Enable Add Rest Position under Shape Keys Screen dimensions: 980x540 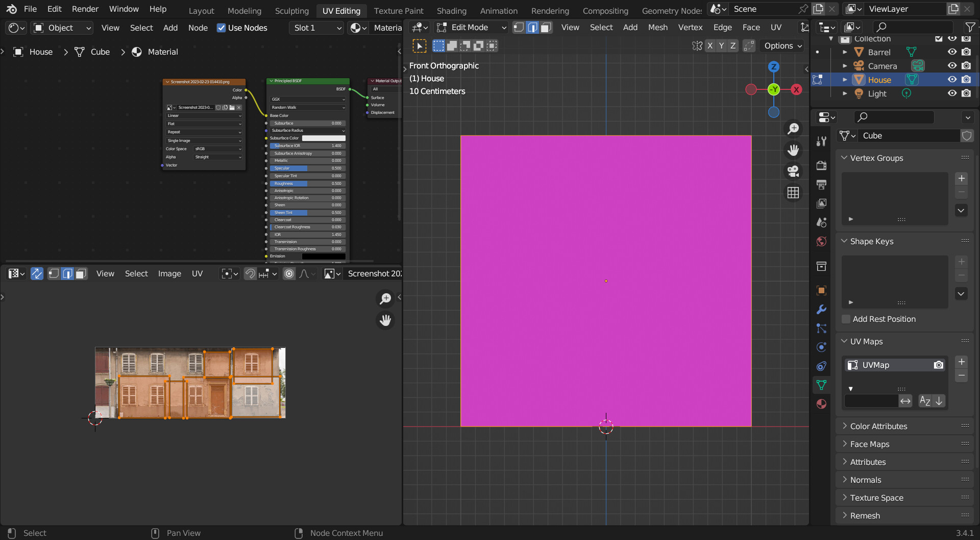(846, 319)
